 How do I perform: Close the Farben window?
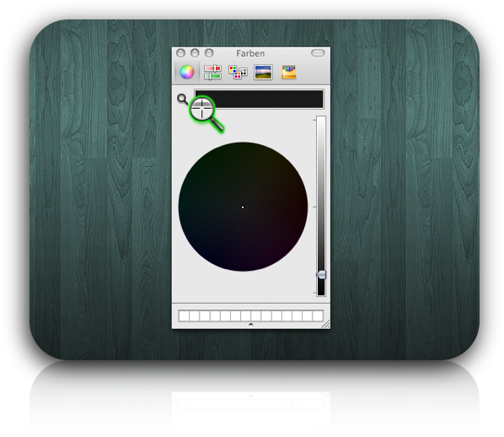pos(180,53)
